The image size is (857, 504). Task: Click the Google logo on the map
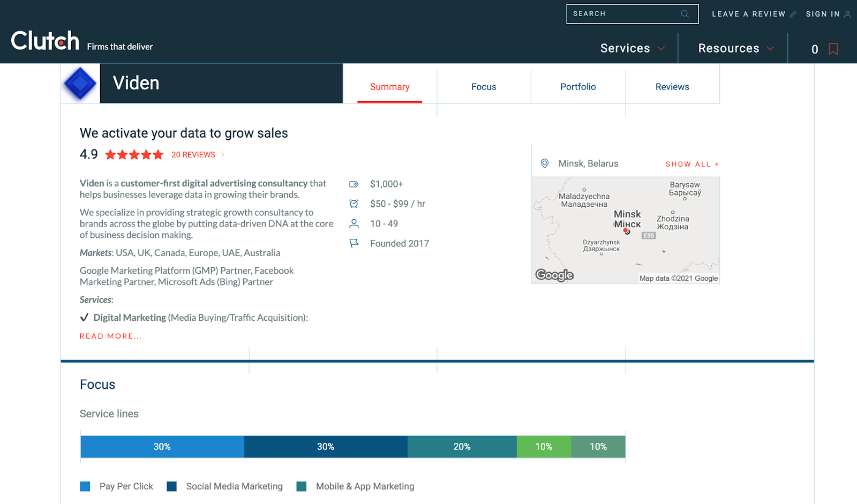pos(554,275)
